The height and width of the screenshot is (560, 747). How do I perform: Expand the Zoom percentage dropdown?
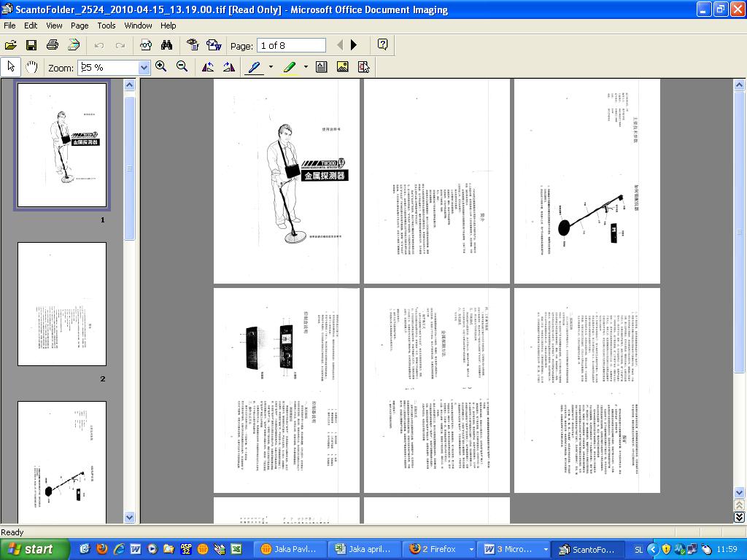click(x=144, y=68)
